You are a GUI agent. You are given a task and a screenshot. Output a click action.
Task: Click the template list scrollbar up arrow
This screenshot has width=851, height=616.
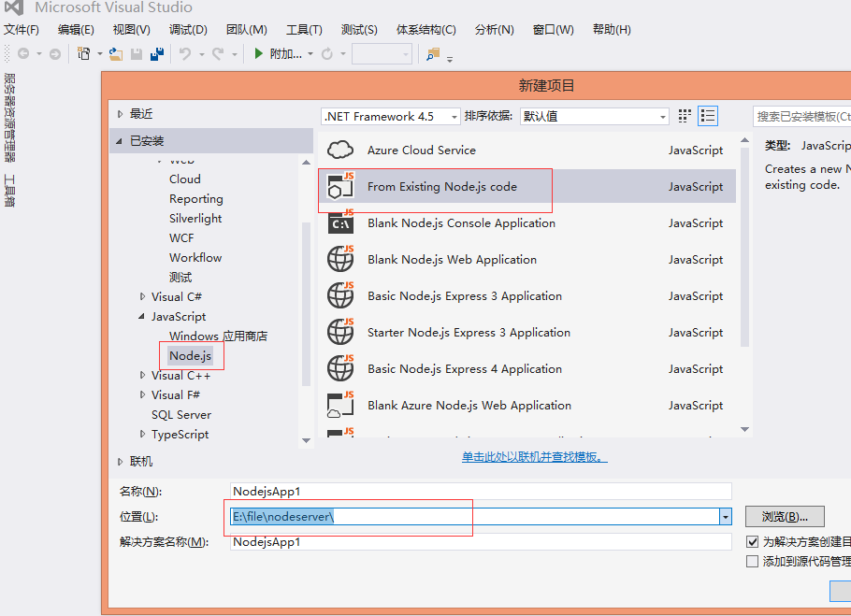[744, 140]
